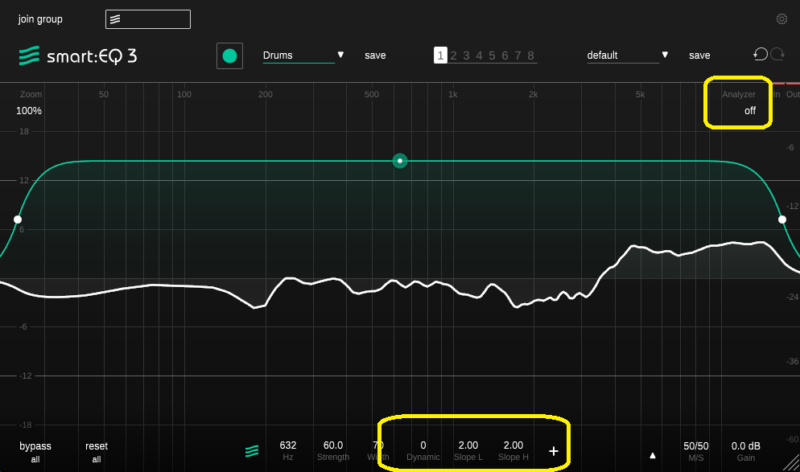Click the join group input field

coord(147,19)
